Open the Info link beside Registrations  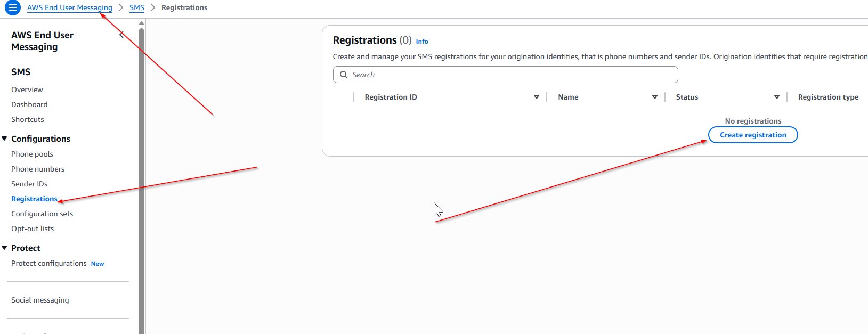pyautogui.click(x=421, y=42)
